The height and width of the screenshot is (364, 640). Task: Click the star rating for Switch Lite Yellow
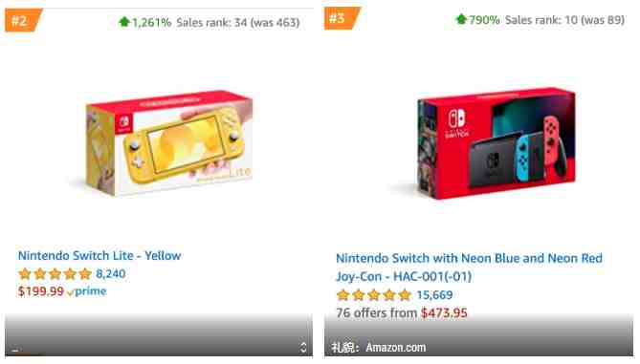55,273
